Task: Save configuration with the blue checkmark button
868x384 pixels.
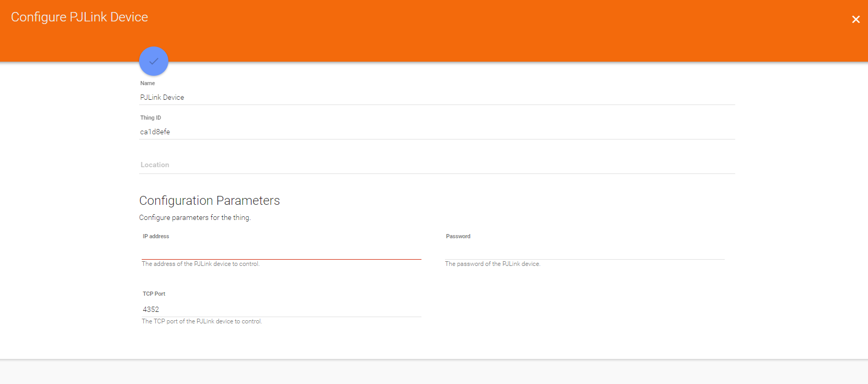Action: click(154, 61)
